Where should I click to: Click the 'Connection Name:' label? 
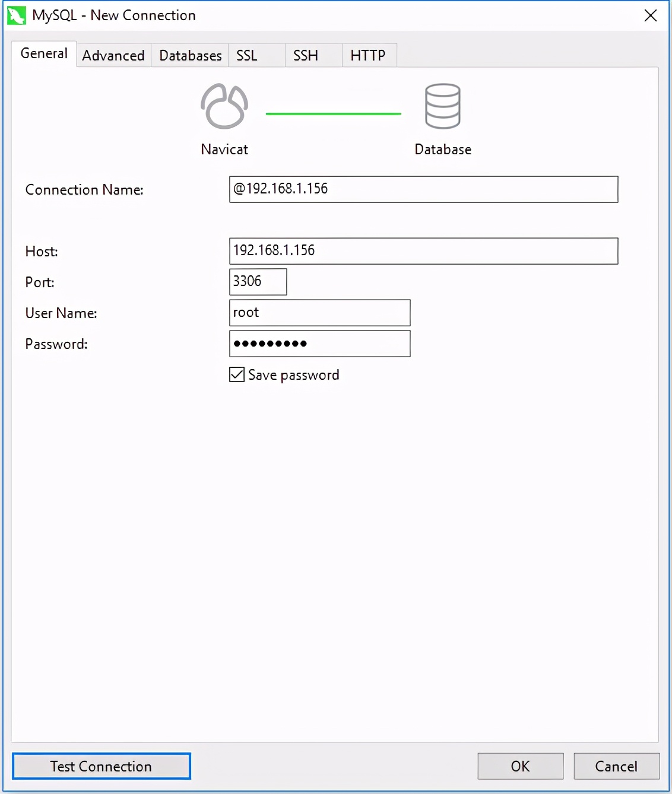(x=84, y=190)
